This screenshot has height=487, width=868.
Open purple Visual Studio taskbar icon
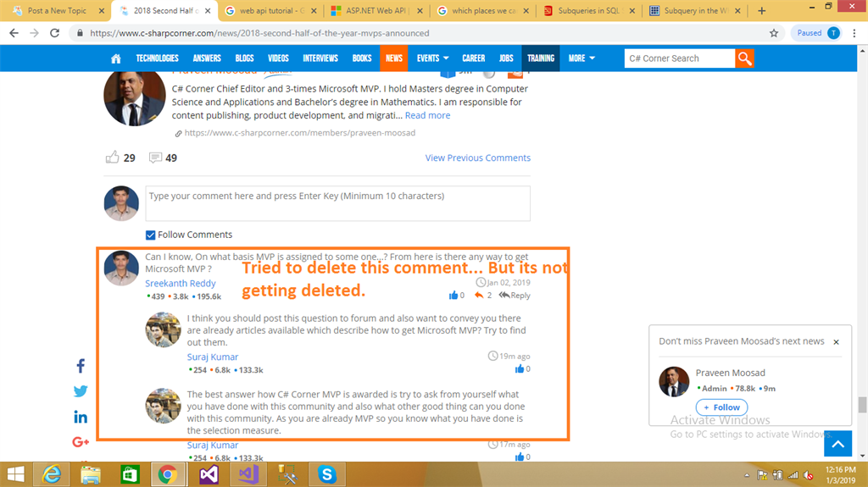209,474
